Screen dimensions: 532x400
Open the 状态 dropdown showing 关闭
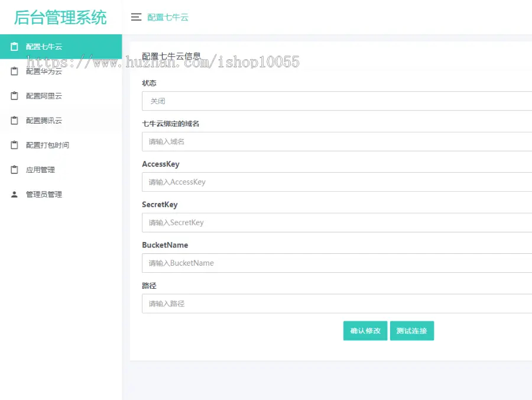tap(337, 101)
